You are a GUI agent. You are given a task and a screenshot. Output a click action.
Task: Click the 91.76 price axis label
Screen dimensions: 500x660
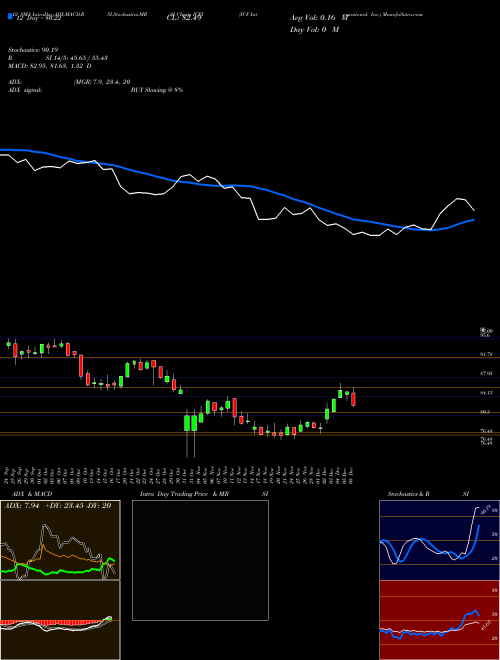coord(486,354)
